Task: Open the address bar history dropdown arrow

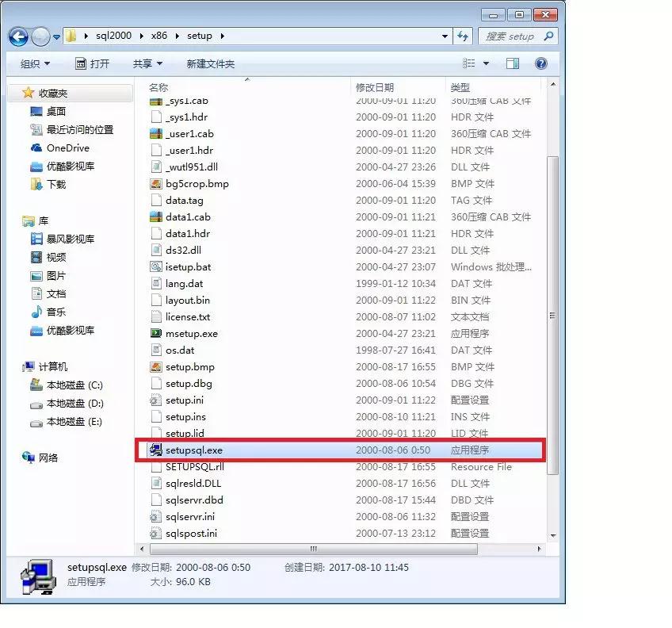Action: [445, 36]
